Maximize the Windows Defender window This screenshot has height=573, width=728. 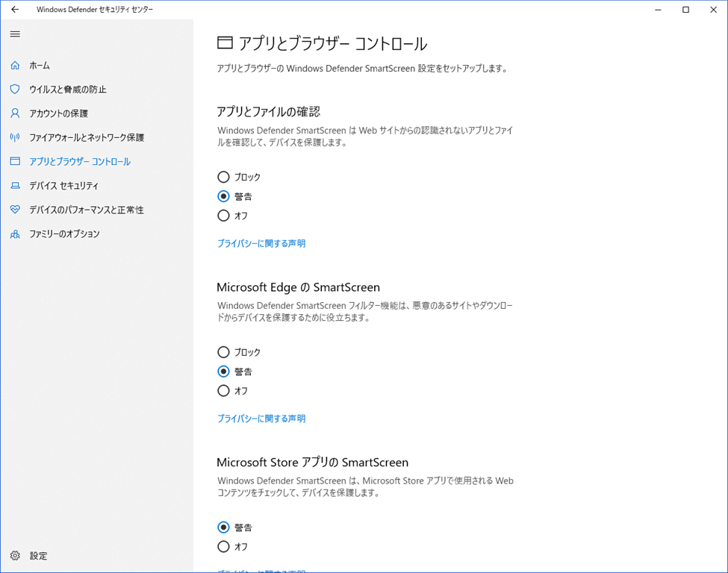(x=685, y=9)
